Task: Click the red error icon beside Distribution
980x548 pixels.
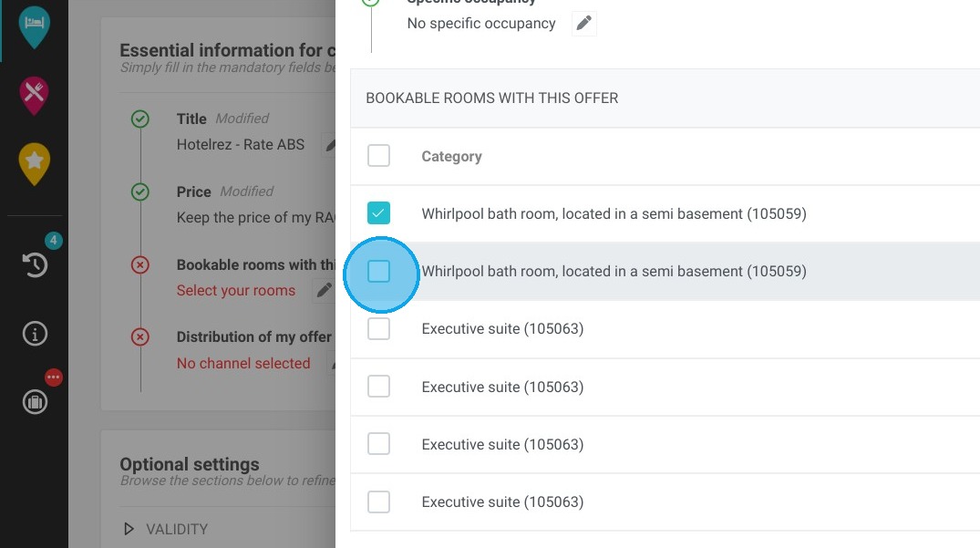Action: pyautogui.click(x=140, y=337)
